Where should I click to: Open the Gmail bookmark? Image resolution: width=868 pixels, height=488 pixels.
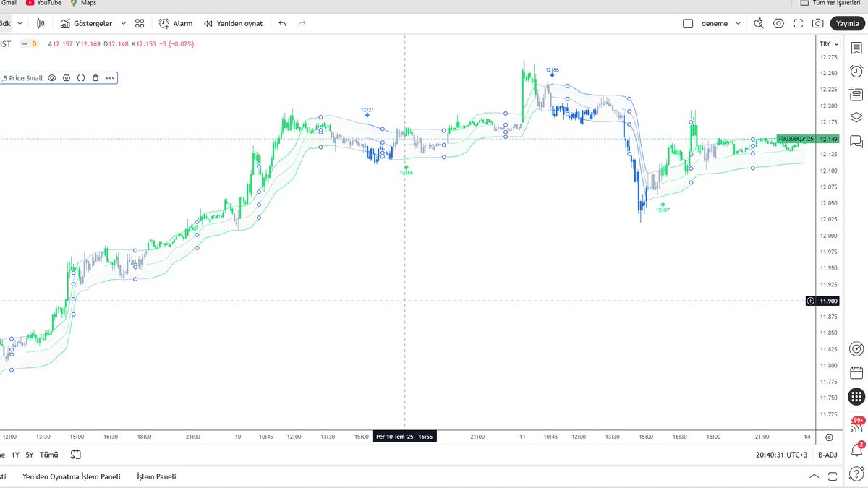[9, 3]
